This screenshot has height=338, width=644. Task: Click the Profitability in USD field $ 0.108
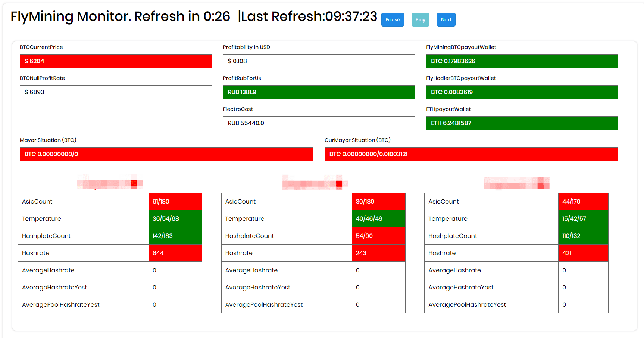tap(319, 61)
